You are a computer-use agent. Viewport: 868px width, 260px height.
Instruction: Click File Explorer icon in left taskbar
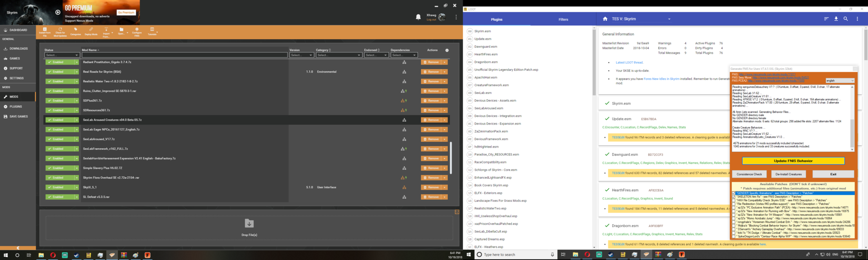[41, 255]
